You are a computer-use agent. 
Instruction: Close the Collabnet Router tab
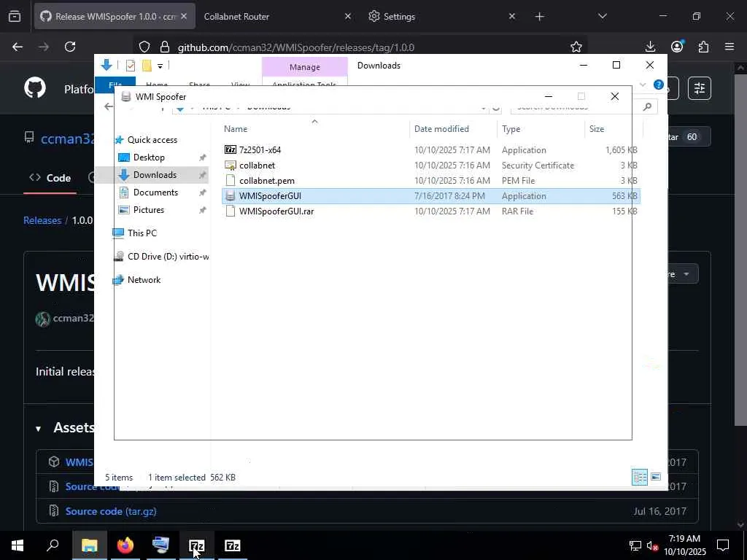click(348, 16)
